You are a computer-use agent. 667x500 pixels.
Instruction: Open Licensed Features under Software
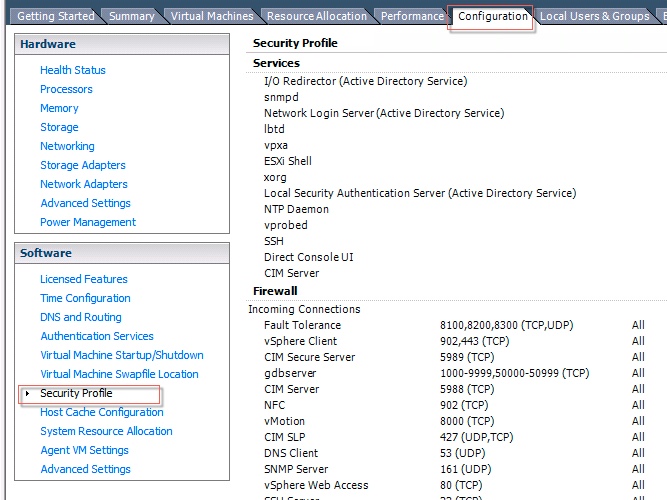coord(84,279)
